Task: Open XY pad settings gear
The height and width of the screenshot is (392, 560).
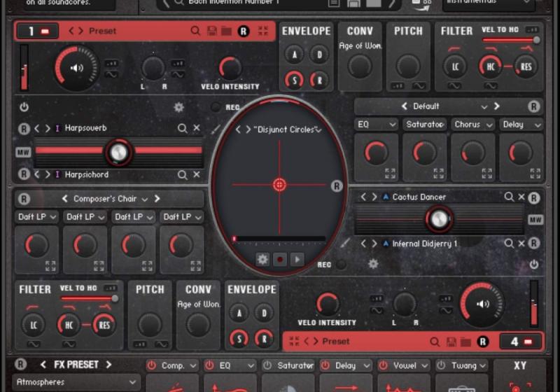Action: (x=262, y=259)
